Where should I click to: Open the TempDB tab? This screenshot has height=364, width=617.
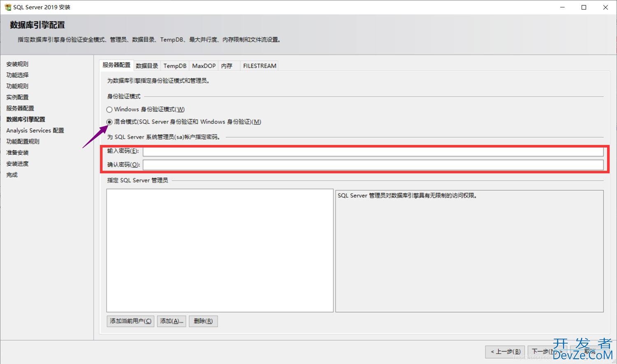pyautogui.click(x=175, y=66)
